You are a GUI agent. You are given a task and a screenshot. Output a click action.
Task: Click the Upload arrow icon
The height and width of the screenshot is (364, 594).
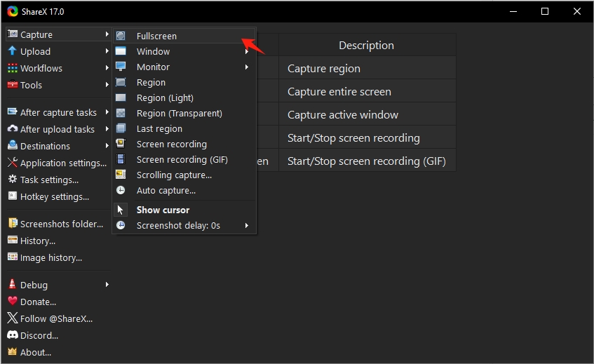(x=13, y=50)
